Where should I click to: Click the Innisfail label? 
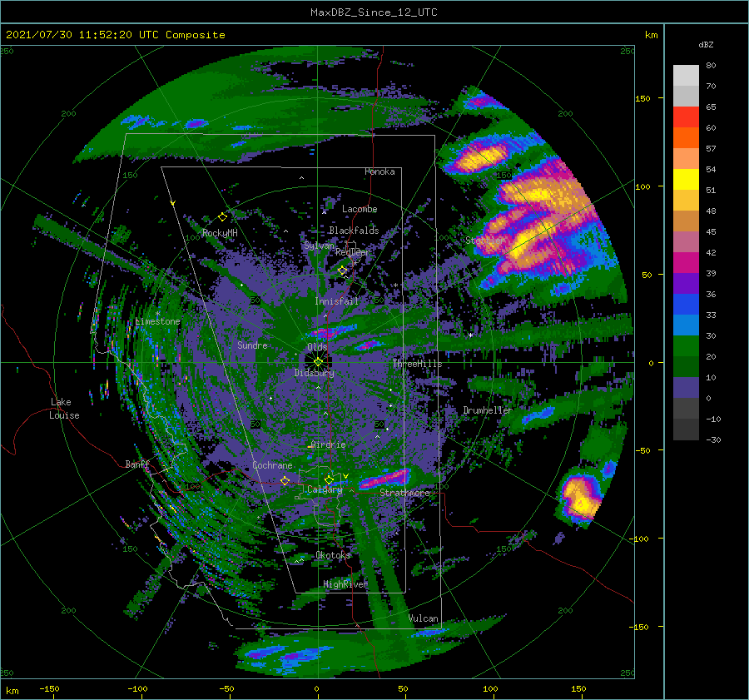click(x=336, y=301)
